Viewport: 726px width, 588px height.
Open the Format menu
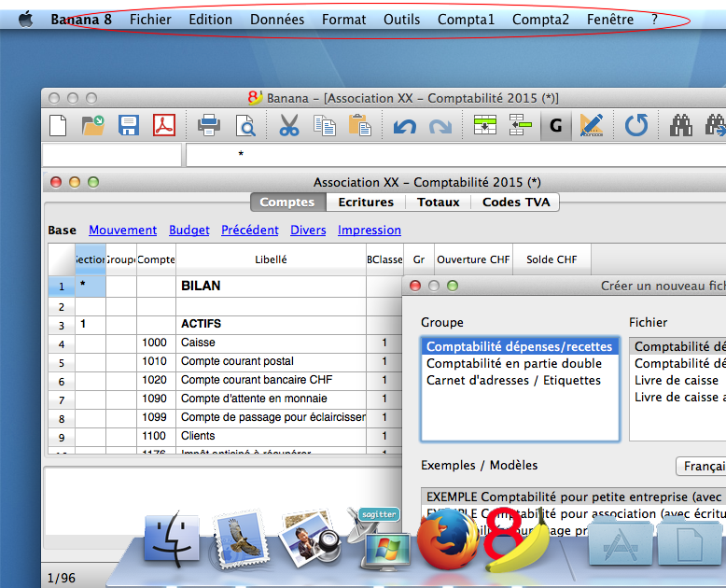click(x=343, y=20)
